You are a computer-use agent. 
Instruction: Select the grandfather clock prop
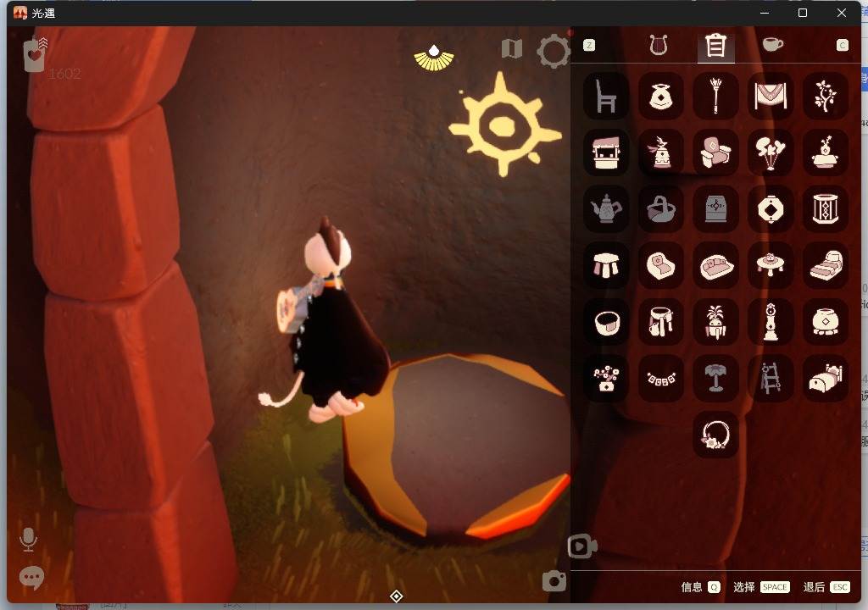point(771,322)
